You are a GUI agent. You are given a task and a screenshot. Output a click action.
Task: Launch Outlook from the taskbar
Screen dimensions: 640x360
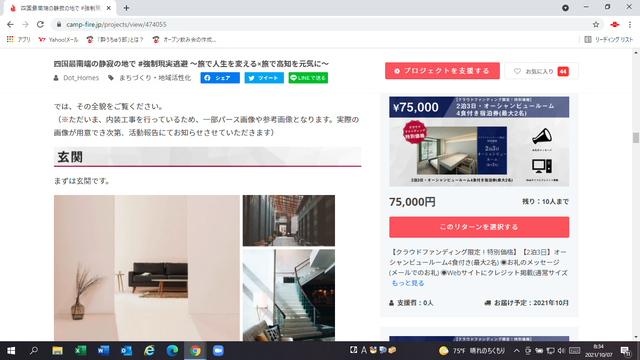pyautogui.click(x=127, y=351)
